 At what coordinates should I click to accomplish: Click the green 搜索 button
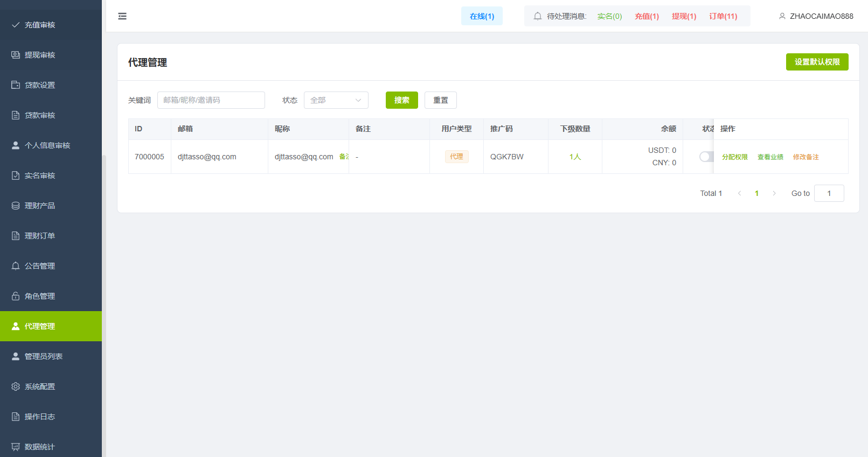pos(401,100)
